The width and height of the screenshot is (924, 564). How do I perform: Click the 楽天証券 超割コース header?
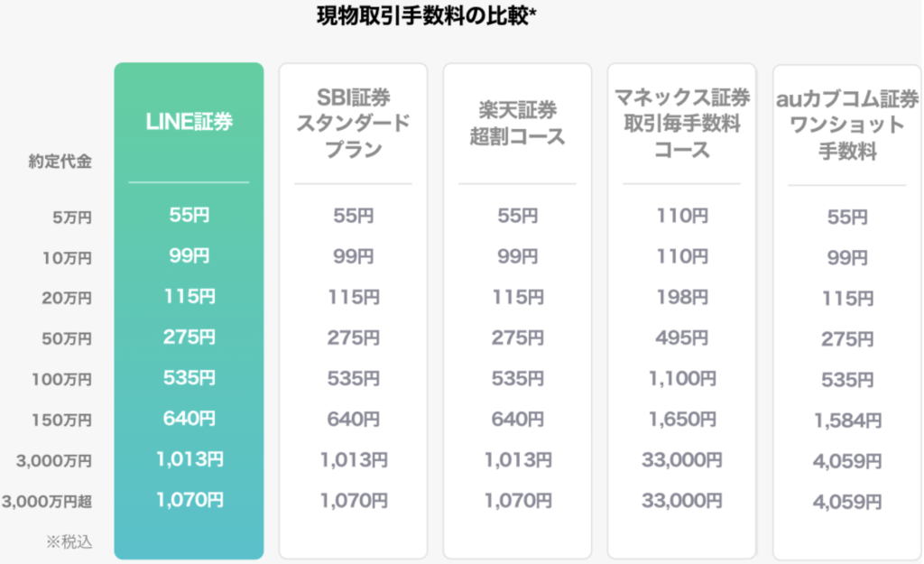(x=517, y=123)
